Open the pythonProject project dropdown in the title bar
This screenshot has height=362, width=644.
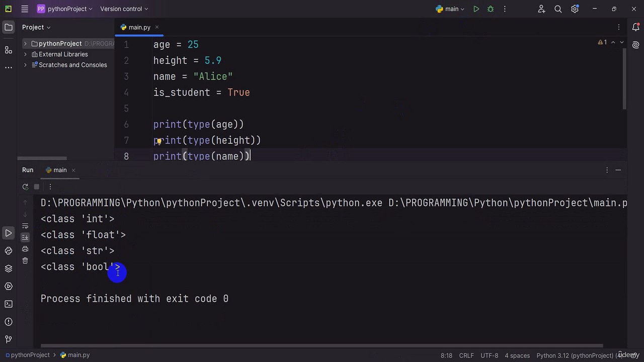click(x=65, y=9)
